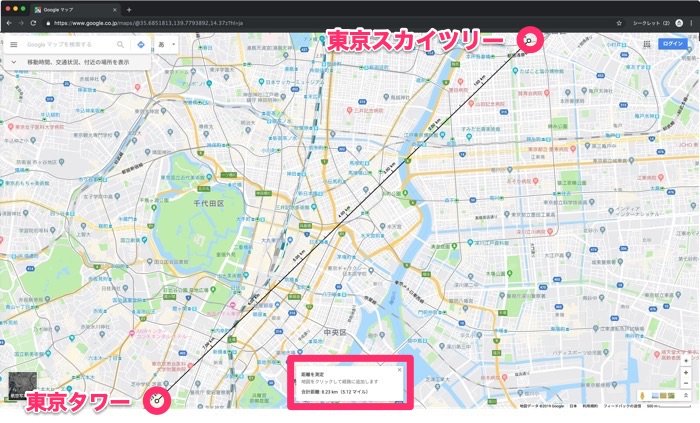Click the measurement start point at Tokyo Tower
Screen dimensions: 700x423
click(157, 401)
